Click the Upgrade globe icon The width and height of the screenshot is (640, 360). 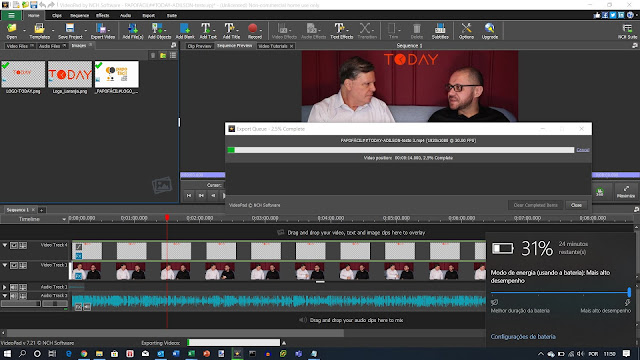[489, 28]
